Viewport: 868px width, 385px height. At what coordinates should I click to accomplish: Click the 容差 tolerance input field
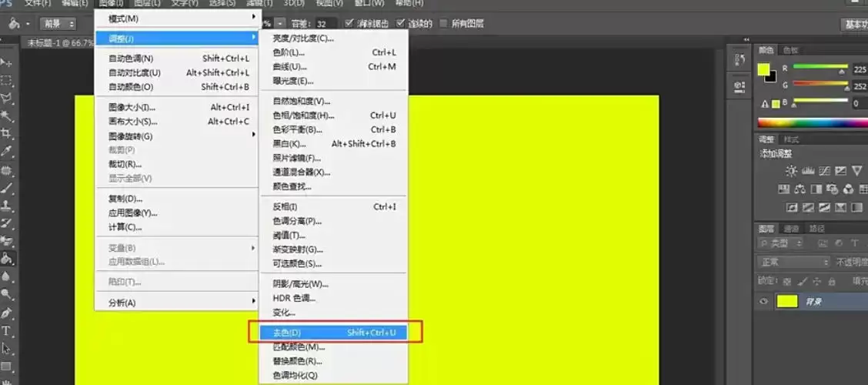[x=325, y=24]
